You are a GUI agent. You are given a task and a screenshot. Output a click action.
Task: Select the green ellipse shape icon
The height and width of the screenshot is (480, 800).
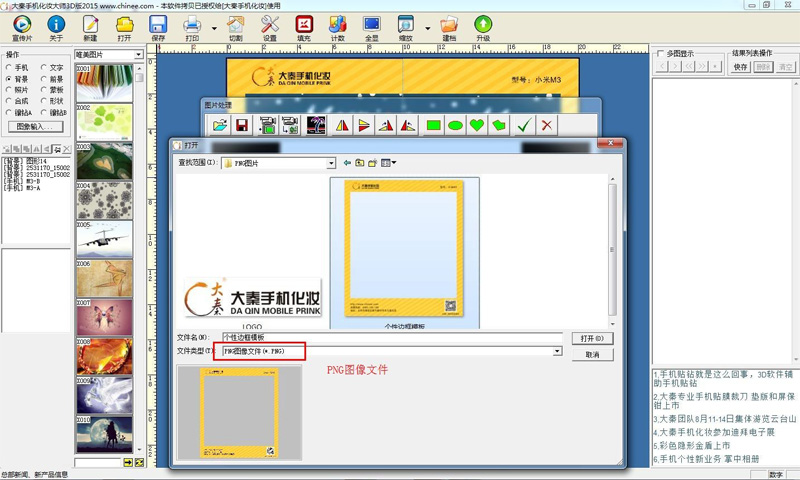(x=455, y=125)
